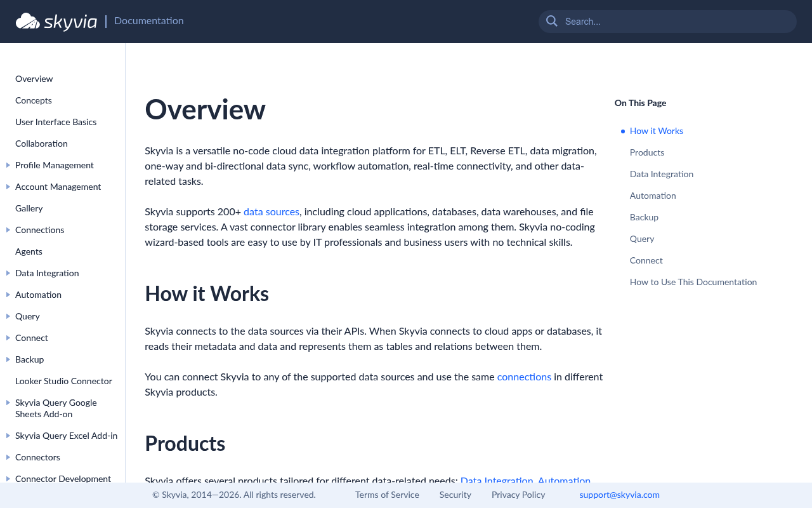Select Data Integration in the sidebar
The width and height of the screenshot is (812, 508).
(x=47, y=273)
